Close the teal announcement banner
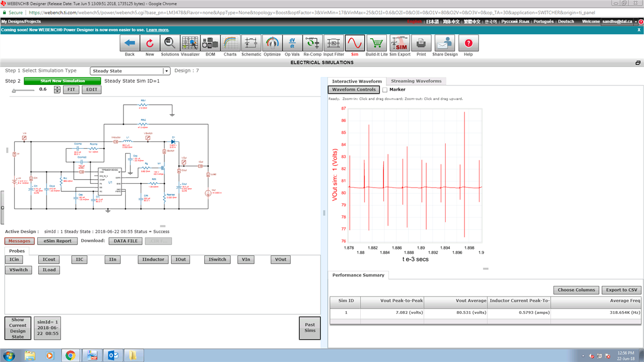 point(638,30)
